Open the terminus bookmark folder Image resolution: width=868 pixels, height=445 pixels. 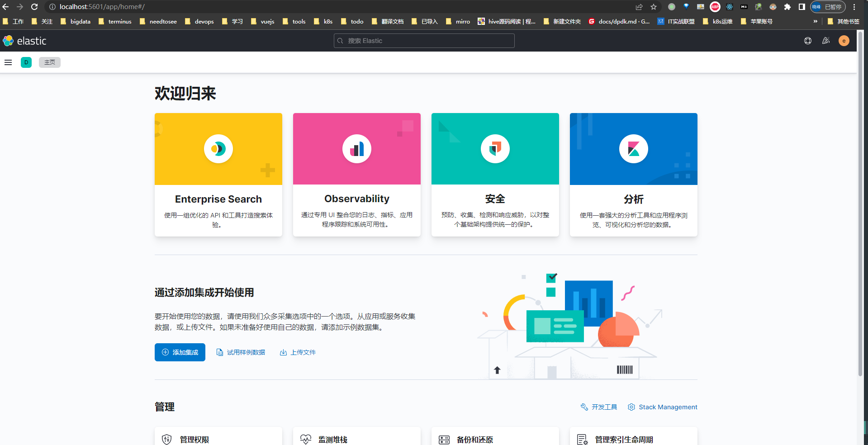click(x=115, y=21)
